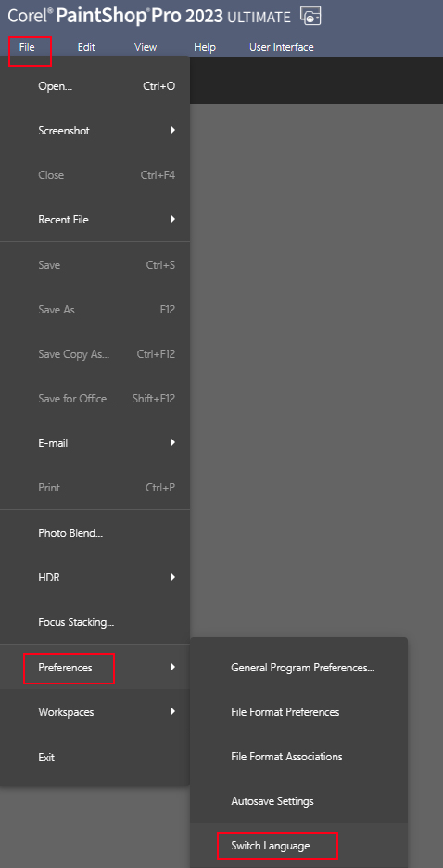The image size is (443, 868).
Task: Expand the Screenshot submenu arrow
Action: point(172,131)
